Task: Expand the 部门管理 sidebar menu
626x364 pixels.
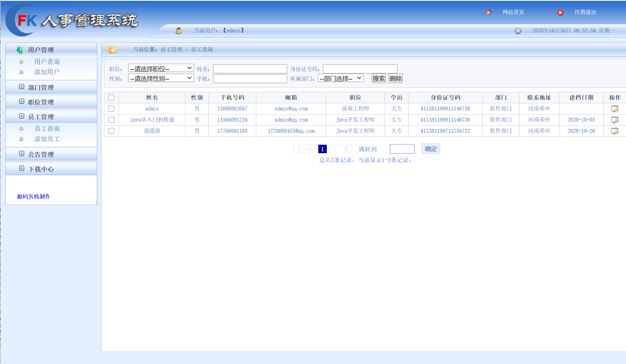Action: pos(41,87)
